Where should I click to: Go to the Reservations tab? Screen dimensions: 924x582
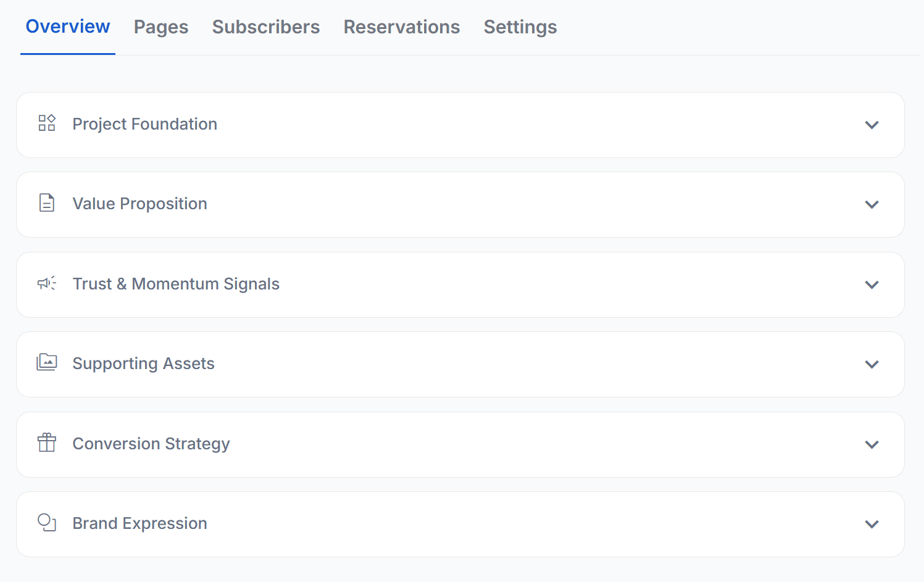click(x=402, y=27)
